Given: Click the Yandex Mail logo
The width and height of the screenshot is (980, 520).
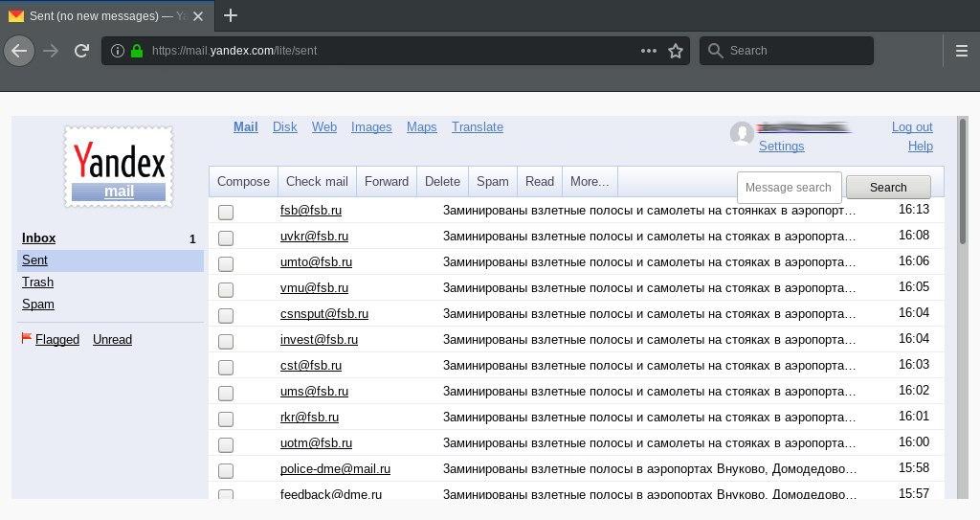Looking at the screenshot, I should point(119,168).
